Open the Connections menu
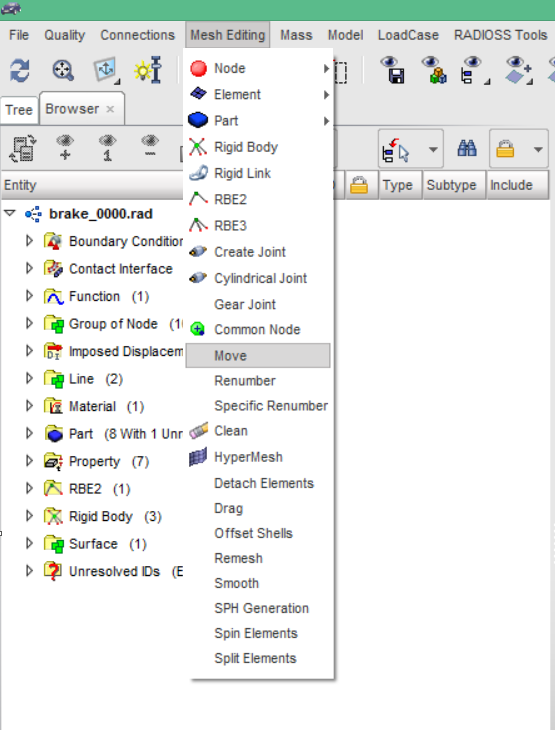 click(138, 35)
